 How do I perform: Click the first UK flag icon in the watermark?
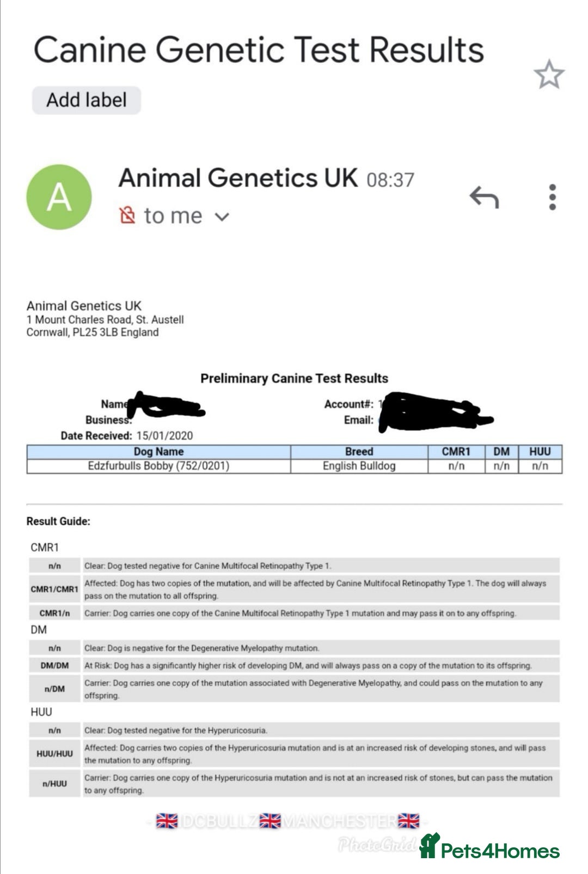coord(167,821)
